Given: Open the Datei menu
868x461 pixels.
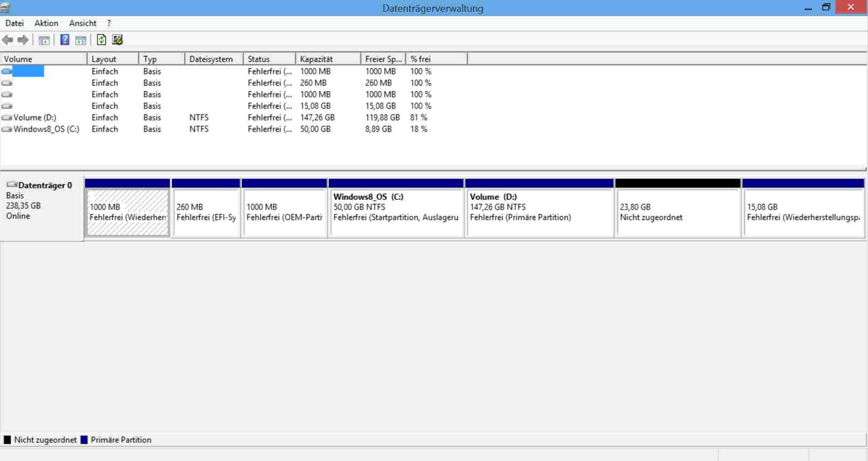Looking at the screenshot, I should click(14, 23).
